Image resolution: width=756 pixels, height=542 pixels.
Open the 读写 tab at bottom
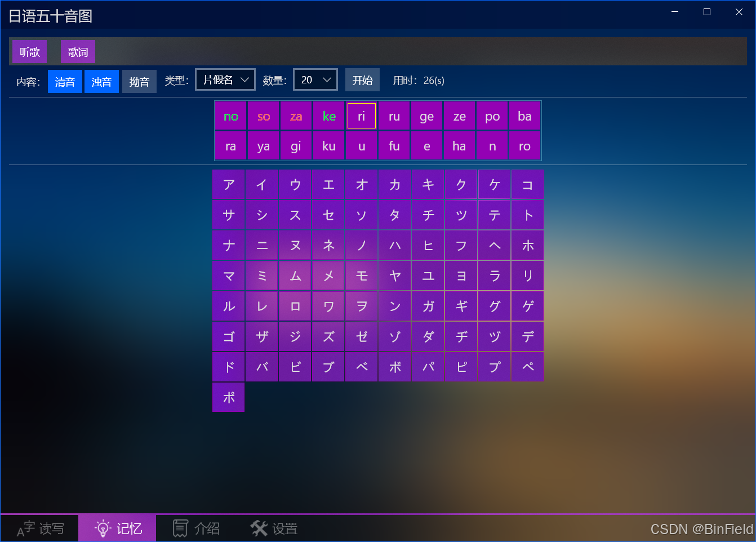click(40, 528)
